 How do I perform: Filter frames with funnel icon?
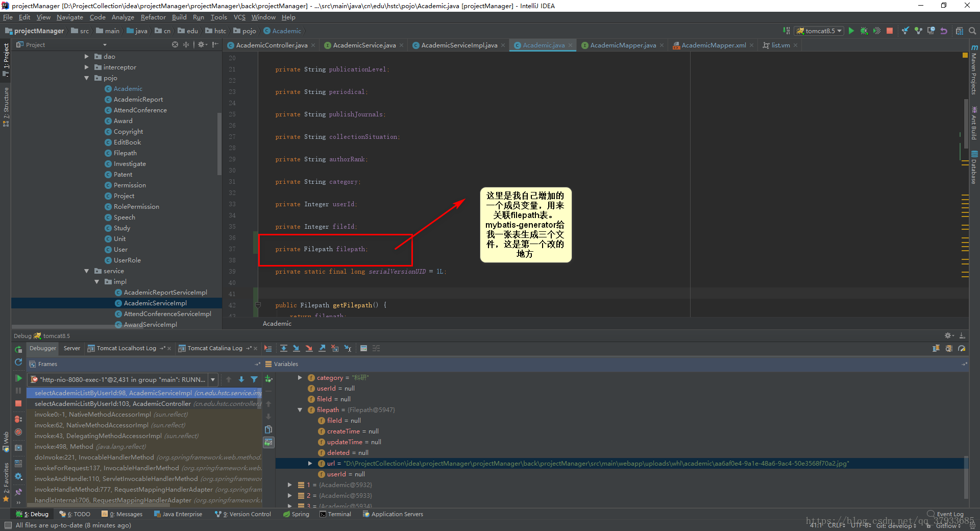(254, 379)
